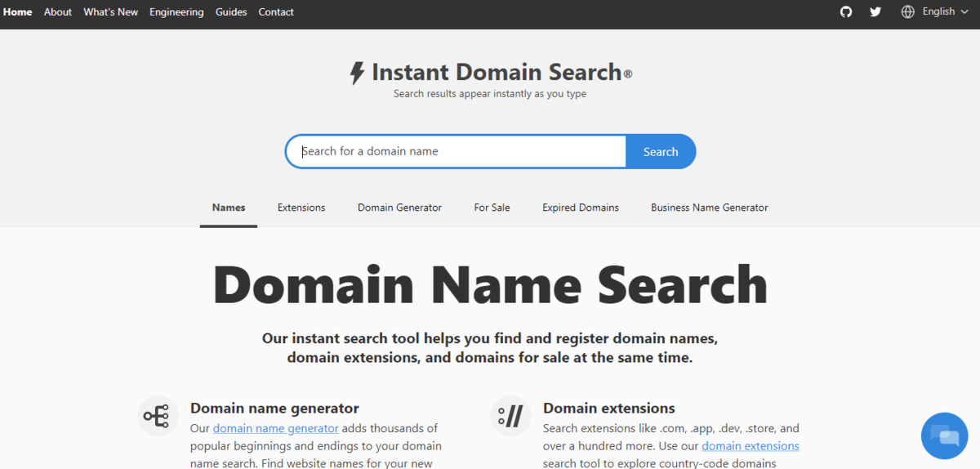The height and width of the screenshot is (469, 980).
Task: Open the Engineering page
Action: coord(176,12)
